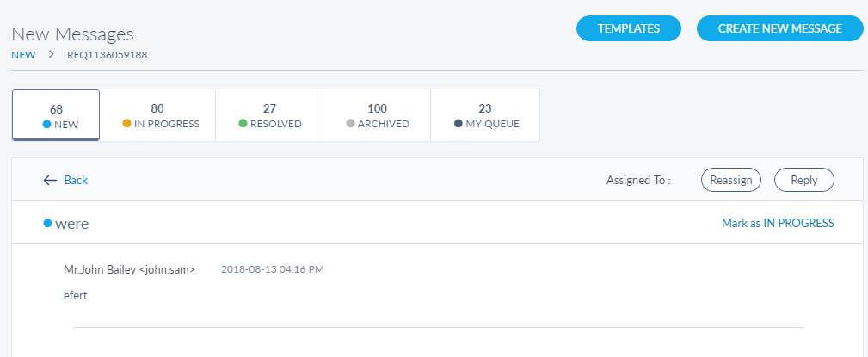
Task: Click the orange In Progress status dot
Action: (126, 124)
